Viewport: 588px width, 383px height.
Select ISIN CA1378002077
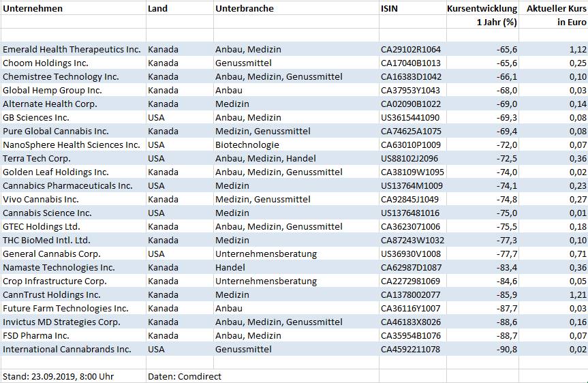(x=411, y=295)
